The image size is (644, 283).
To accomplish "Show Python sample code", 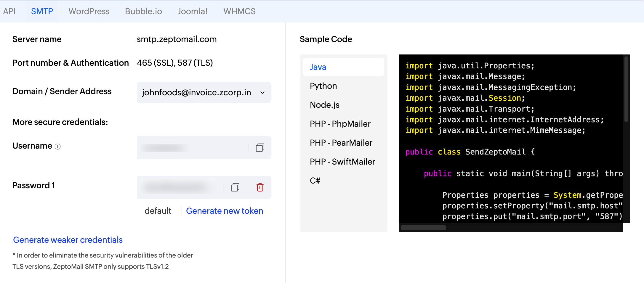I will 323,86.
